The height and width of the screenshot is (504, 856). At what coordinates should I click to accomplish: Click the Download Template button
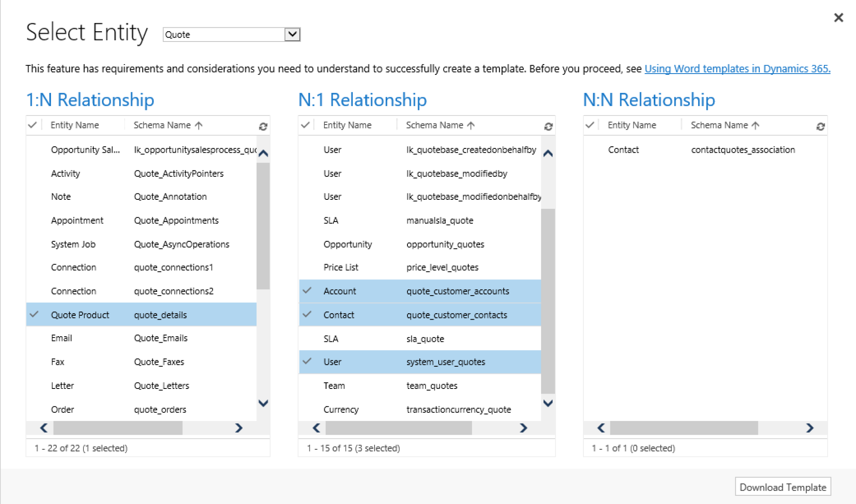pyautogui.click(x=783, y=487)
